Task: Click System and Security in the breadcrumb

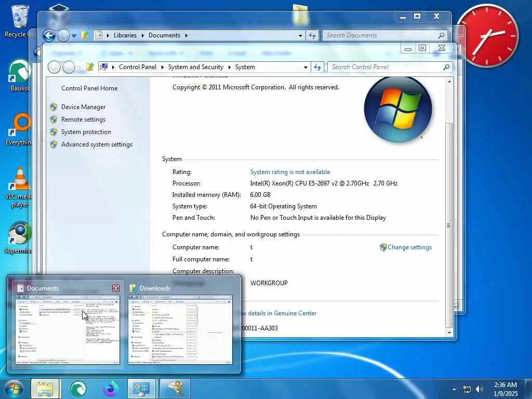Action: click(x=196, y=67)
